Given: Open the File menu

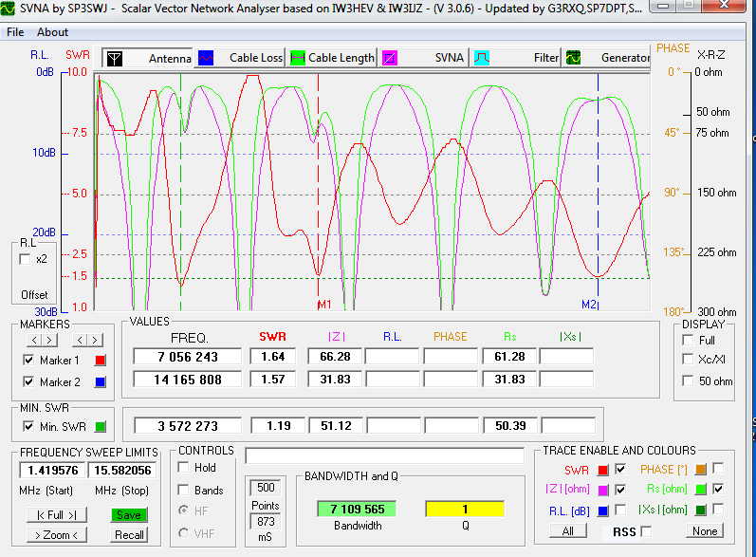Looking at the screenshot, I should coord(15,31).
